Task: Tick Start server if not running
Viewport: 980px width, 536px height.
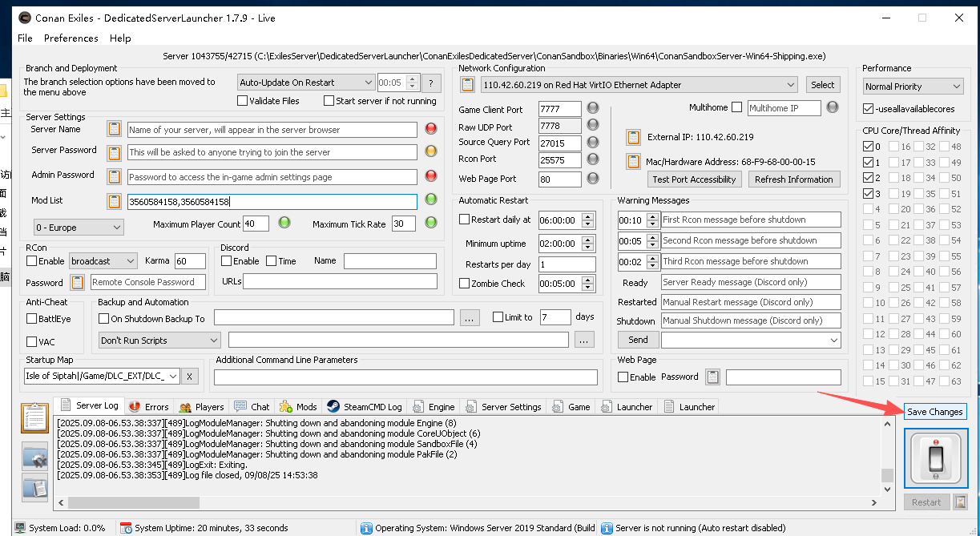Action: pyautogui.click(x=329, y=101)
